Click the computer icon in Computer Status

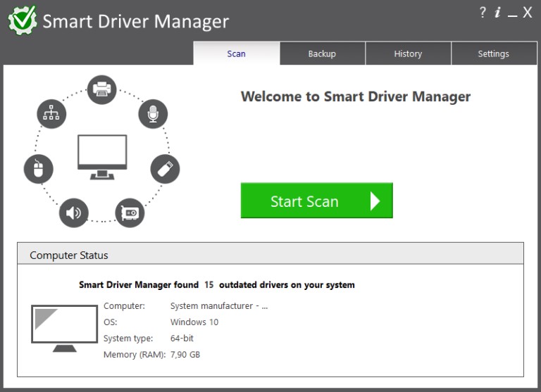65,328
